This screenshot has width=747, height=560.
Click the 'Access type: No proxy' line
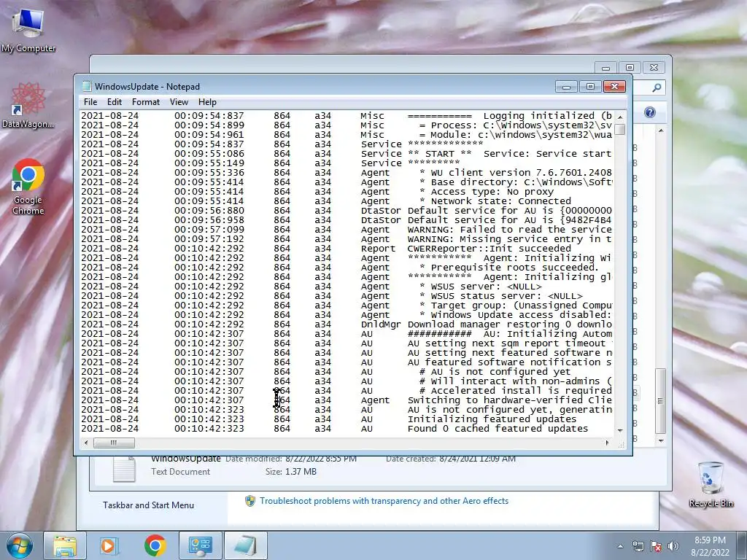(x=487, y=192)
